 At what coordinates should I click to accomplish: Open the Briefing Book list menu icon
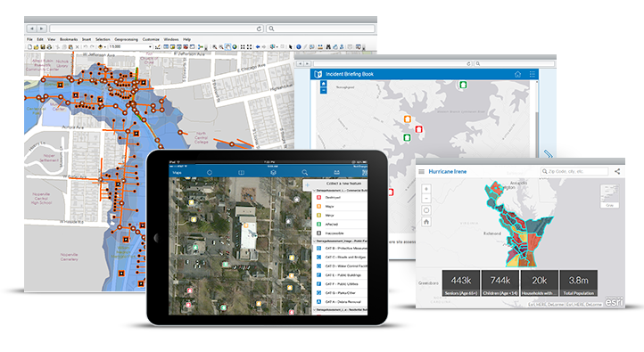533,74
